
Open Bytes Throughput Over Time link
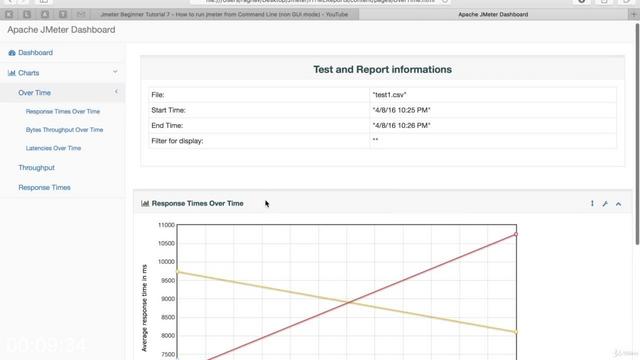[64, 130]
